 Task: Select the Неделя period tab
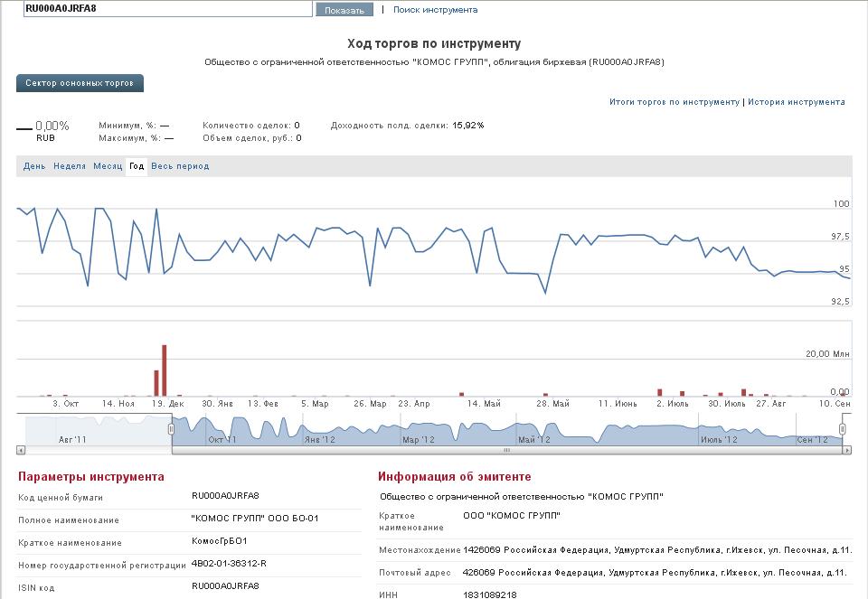(x=70, y=166)
